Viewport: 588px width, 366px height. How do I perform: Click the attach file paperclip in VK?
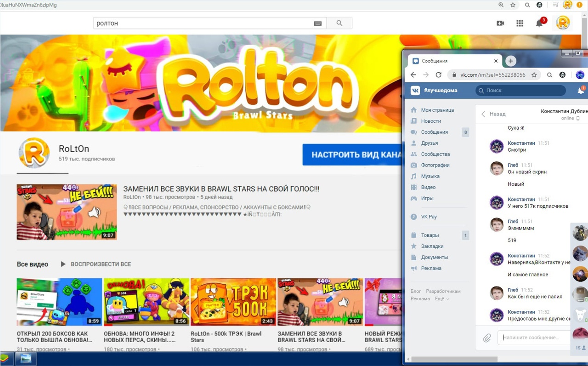click(487, 338)
